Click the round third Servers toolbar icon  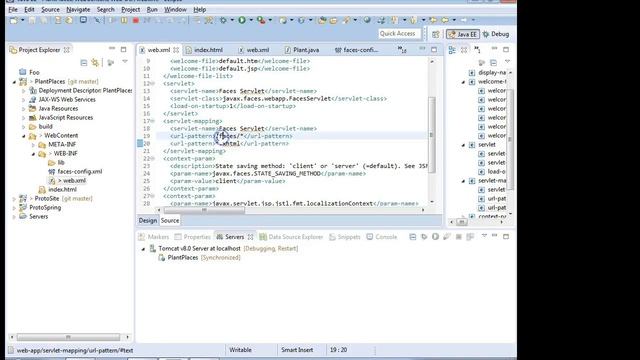pyautogui.click(x=436, y=237)
